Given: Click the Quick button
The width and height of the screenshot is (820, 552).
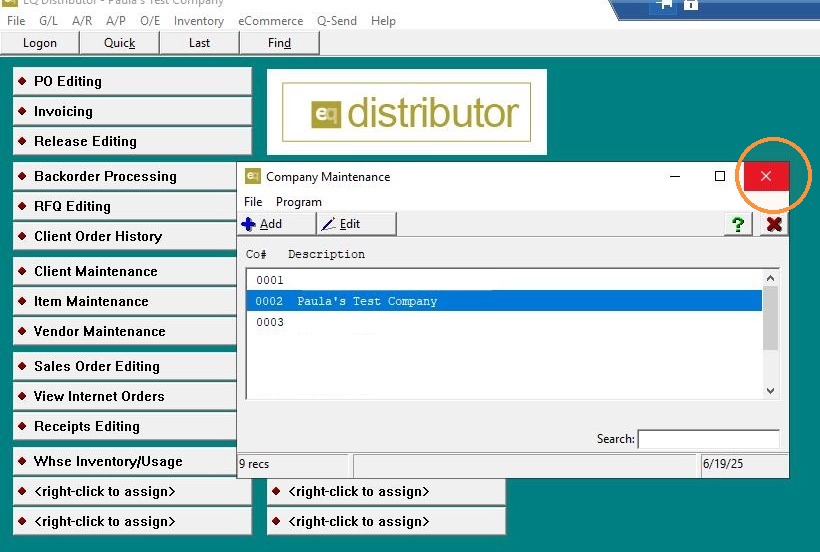Looking at the screenshot, I should pos(119,43).
